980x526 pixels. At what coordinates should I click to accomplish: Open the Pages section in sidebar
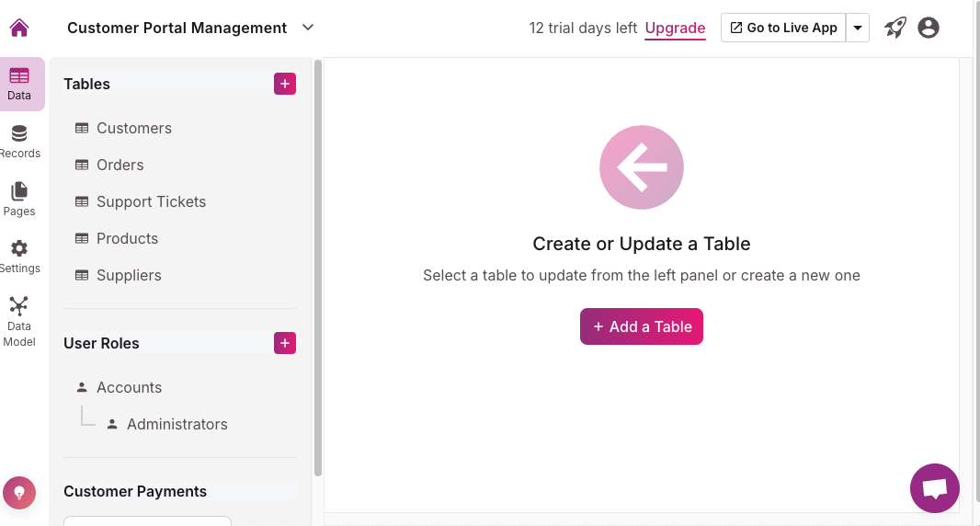[19, 199]
